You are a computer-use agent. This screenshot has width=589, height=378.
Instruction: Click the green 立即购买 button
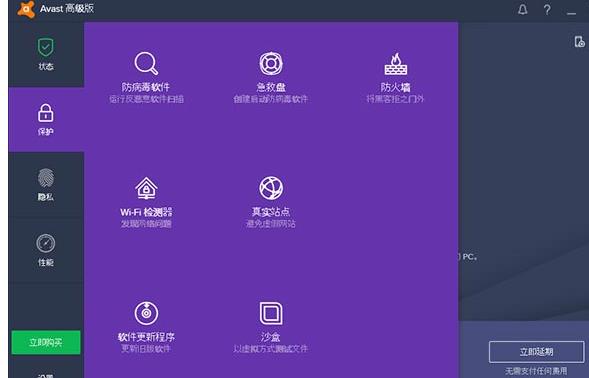point(46,342)
